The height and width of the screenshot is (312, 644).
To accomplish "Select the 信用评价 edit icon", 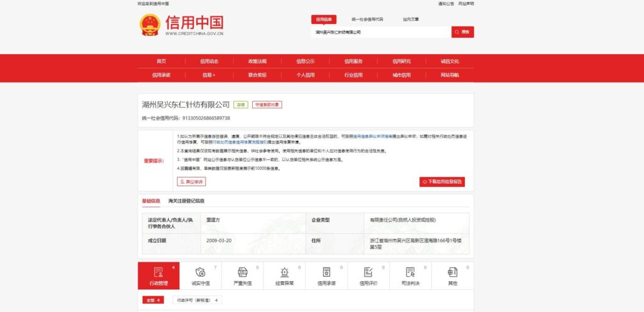I will [x=369, y=272].
